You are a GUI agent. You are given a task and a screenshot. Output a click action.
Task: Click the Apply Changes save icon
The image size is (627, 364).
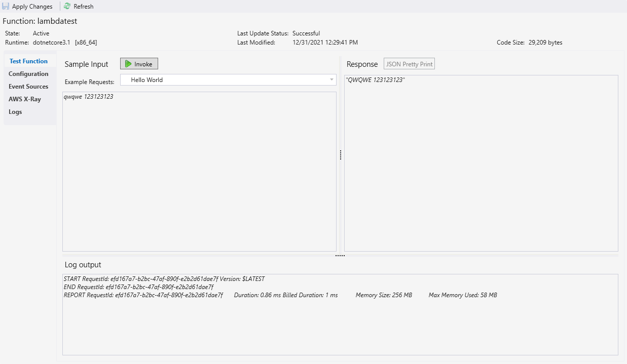pyautogui.click(x=6, y=7)
